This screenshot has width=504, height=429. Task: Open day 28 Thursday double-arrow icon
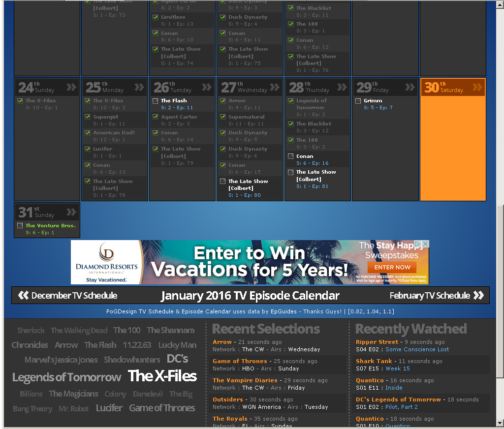pos(342,87)
